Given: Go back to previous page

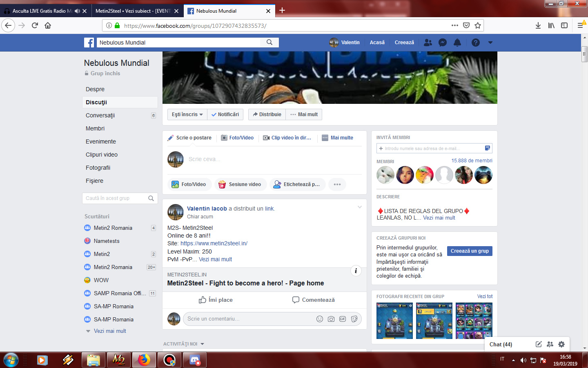Looking at the screenshot, I should click(x=8, y=25).
